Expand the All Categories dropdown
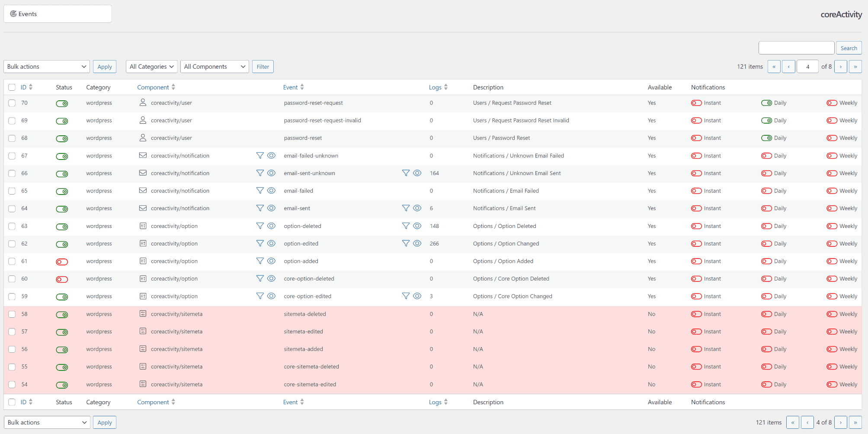Image resolution: width=868 pixels, height=434 pixels. [x=152, y=67]
